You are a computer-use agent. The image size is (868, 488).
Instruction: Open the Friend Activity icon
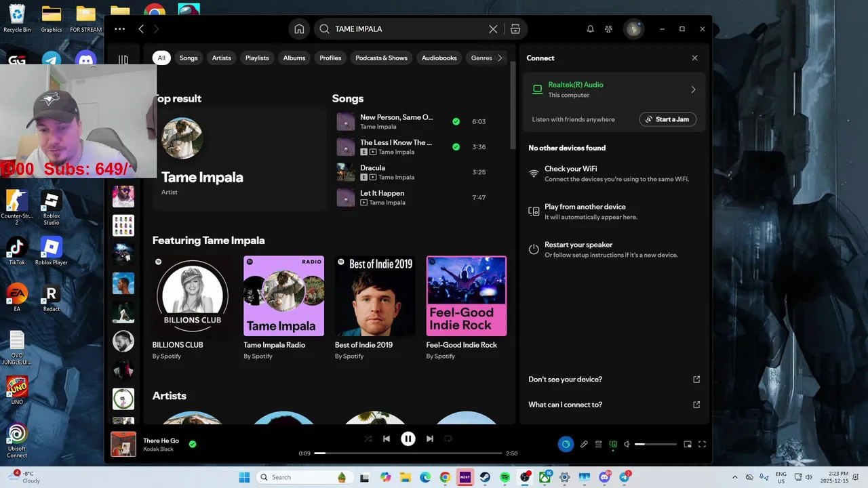pyautogui.click(x=608, y=29)
